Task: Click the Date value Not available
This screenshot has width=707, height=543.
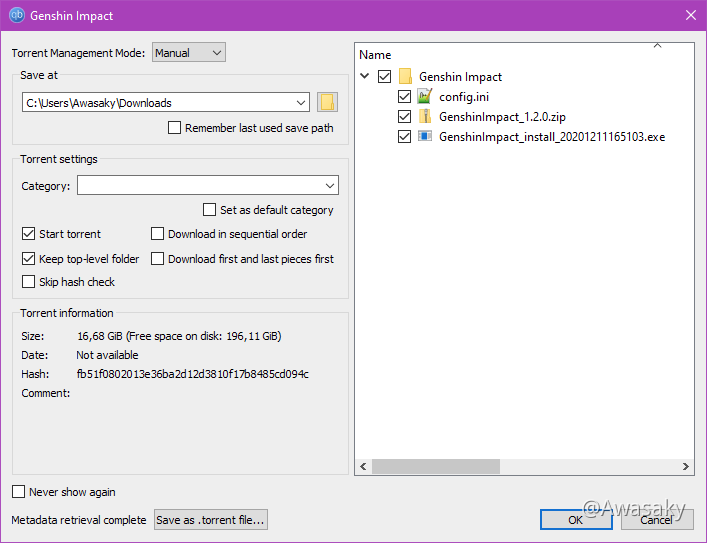Action: point(107,355)
